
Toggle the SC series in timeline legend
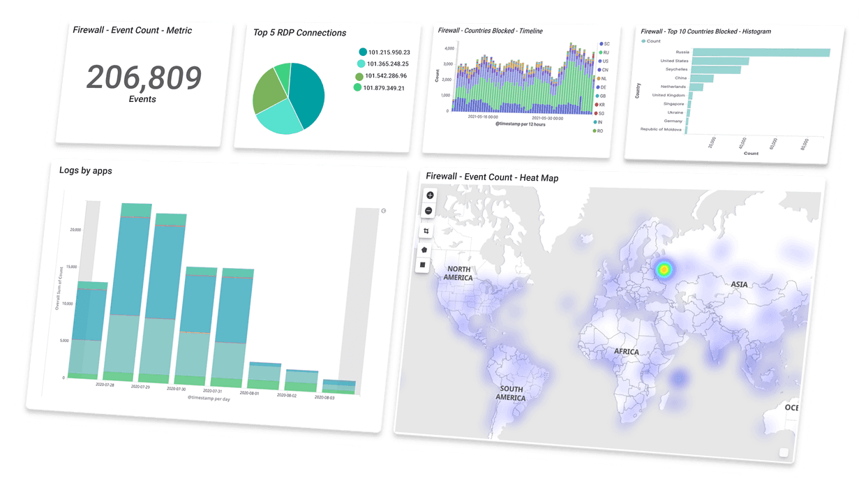(x=605, y=43)
